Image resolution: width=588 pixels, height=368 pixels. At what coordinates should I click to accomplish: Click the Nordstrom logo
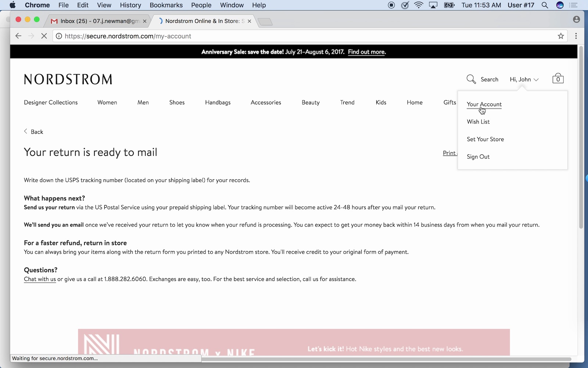[68, 79]
